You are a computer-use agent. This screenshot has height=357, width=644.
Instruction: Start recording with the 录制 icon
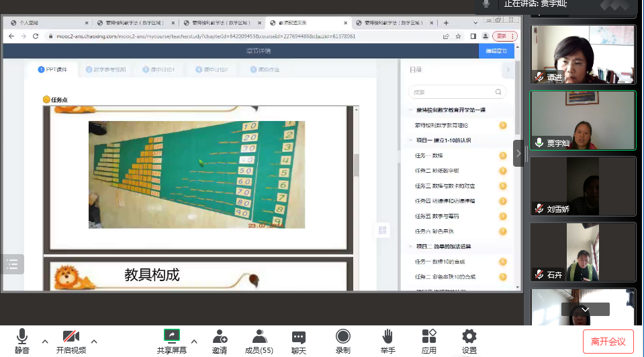(x=342, y=337)
